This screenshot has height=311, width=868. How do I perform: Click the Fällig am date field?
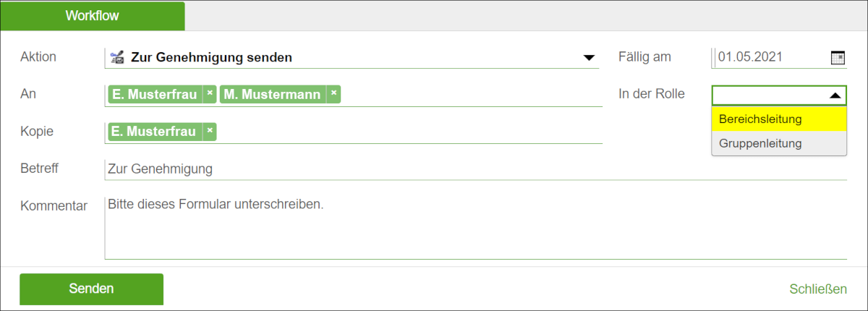pos(771,58)
